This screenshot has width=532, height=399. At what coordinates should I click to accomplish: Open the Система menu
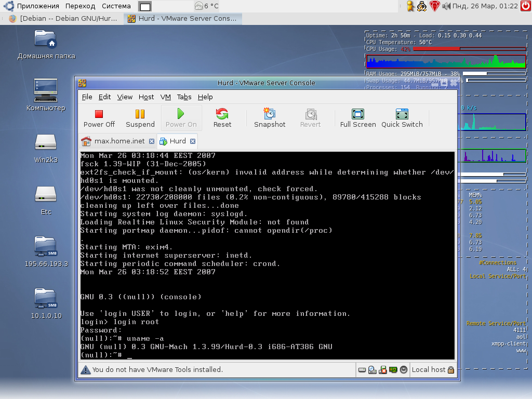[116, 6]
